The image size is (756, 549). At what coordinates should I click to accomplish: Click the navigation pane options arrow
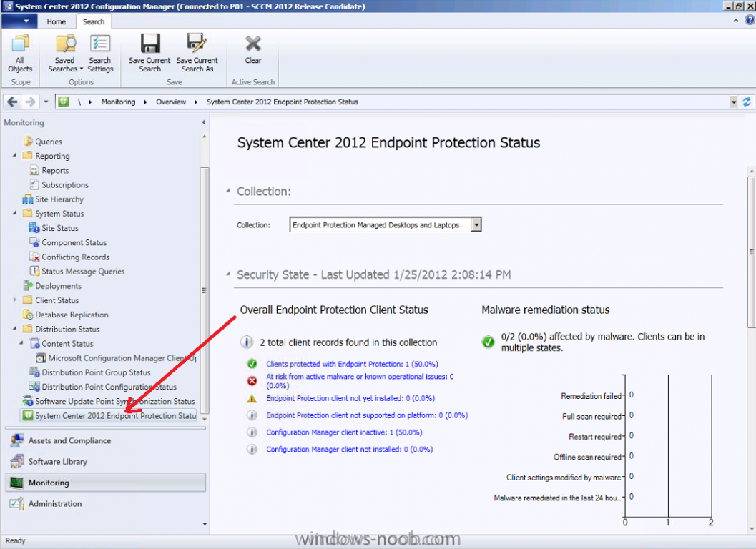205,524
